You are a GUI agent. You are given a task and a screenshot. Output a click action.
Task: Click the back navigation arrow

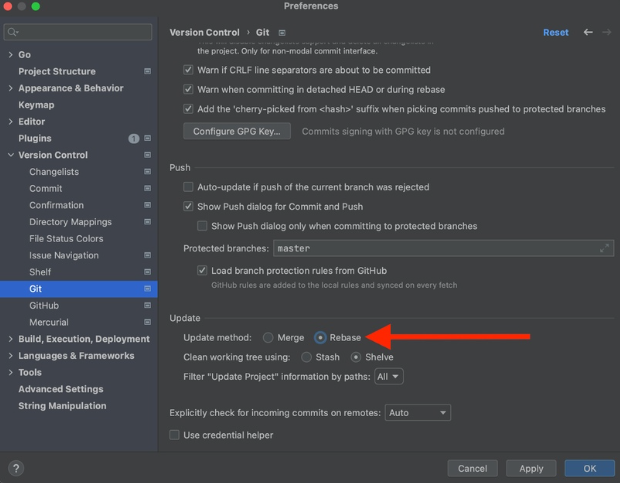[x=588, y=32]
